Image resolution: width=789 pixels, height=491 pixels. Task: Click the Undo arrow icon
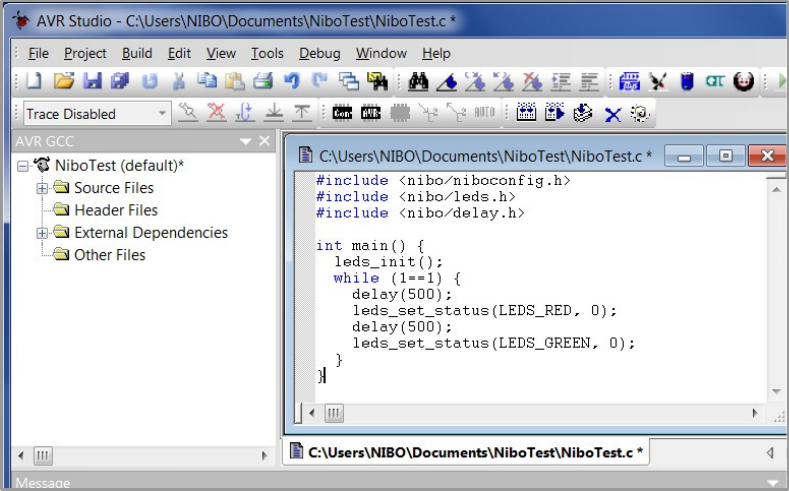(292, 82)
